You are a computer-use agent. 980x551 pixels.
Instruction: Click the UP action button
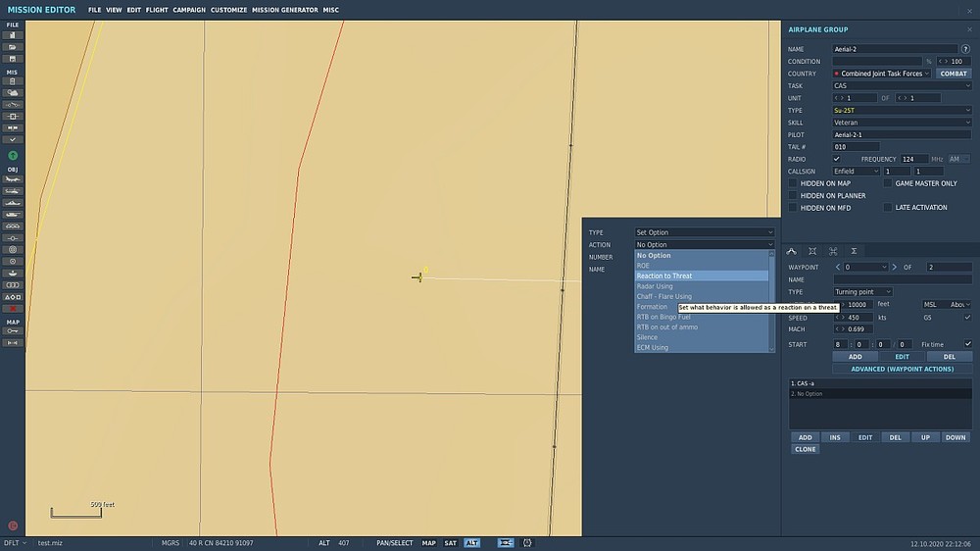(x=925, y=437)
